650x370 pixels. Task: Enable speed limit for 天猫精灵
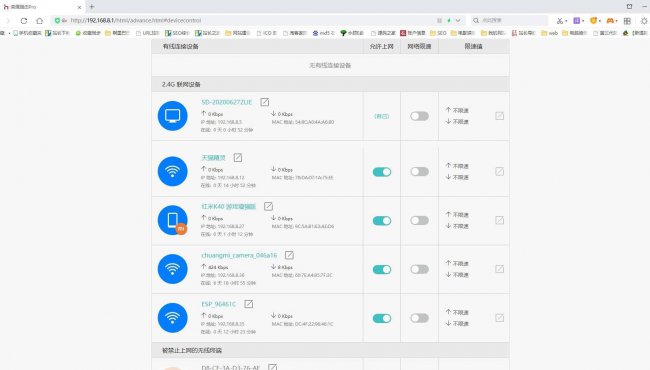420,172
